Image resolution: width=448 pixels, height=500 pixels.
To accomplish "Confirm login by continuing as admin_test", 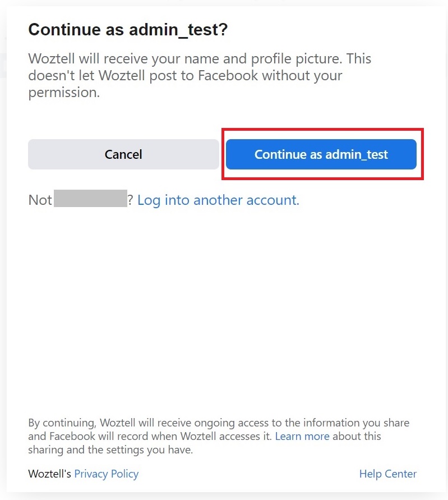I will [x=321, y=154].
